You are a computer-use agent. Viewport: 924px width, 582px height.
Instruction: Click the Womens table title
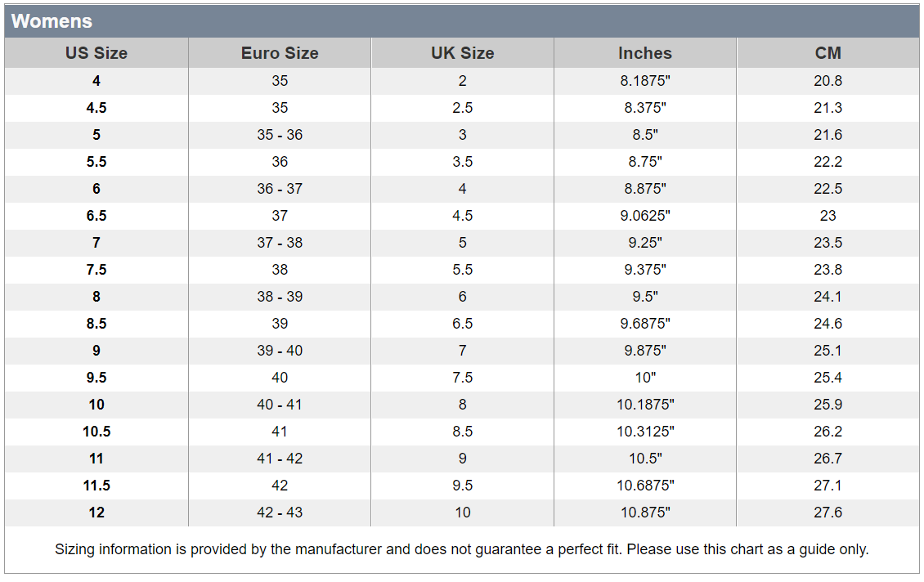click(52, 21)
